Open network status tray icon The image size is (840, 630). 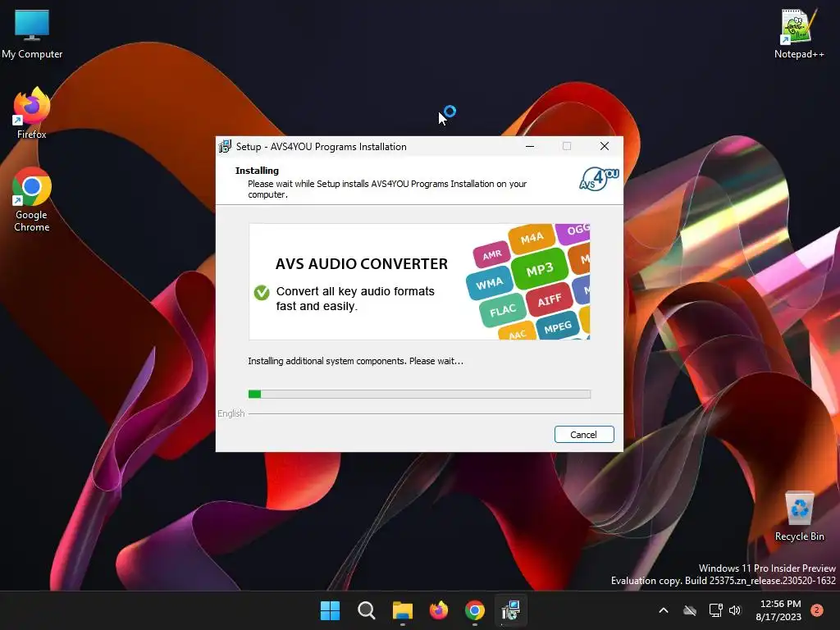tap(715, 610)
